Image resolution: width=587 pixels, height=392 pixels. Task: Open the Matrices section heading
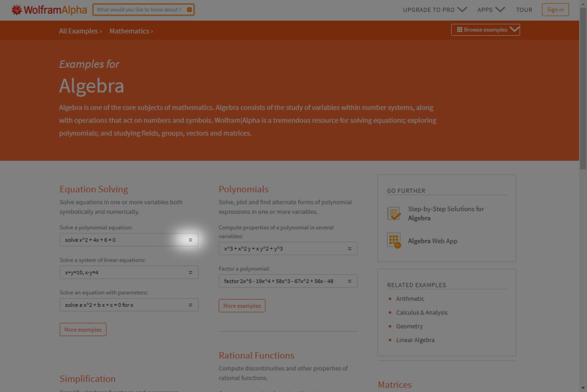[395, 384]
